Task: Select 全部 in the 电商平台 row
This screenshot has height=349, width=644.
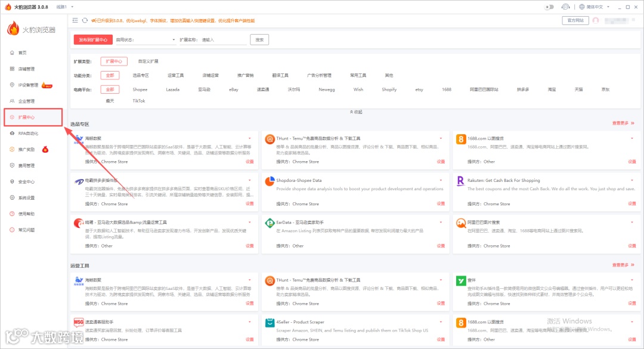Action: click(110, 89)
